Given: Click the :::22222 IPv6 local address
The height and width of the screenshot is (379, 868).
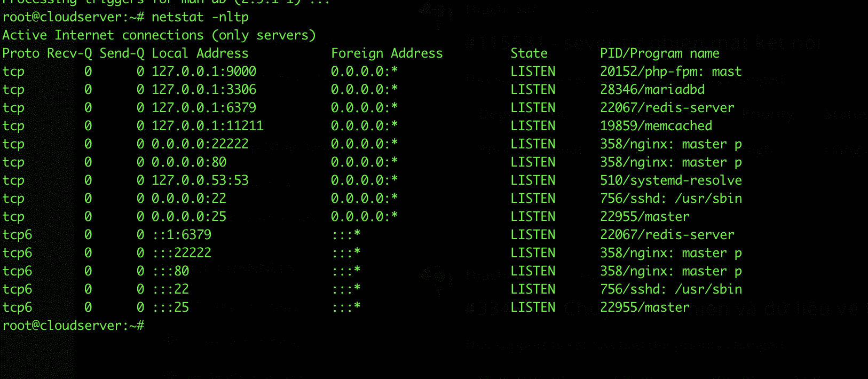Looking at the screenshot, I should click(181, 253).
